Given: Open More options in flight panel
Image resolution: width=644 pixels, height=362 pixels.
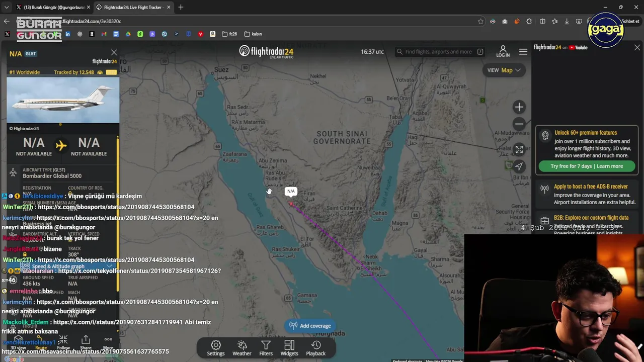Looking at the screenshot, I should (108, 343).
